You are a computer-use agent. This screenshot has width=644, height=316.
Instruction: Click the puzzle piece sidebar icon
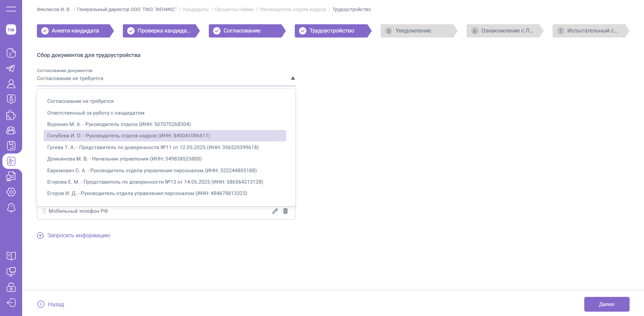(11, 115)
